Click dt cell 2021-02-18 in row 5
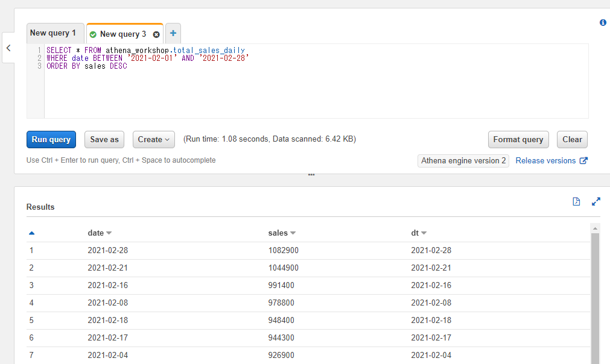Viewport: 610px width, 364px height. [x=431, y=321]
